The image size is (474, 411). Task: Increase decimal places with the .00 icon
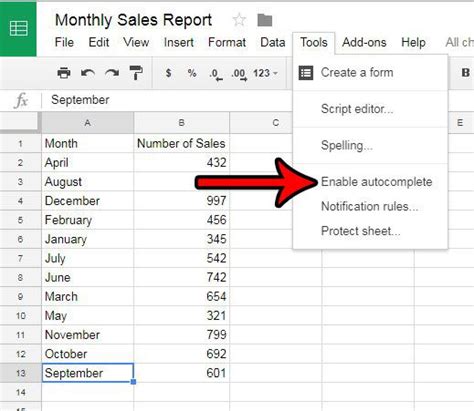pyautogui.click(x=239, y=74)
